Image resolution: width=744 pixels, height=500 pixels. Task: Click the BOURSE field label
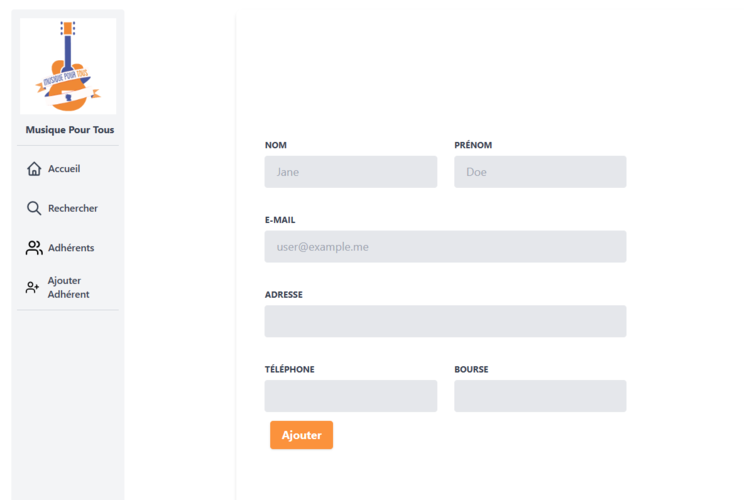pos(471,369)
